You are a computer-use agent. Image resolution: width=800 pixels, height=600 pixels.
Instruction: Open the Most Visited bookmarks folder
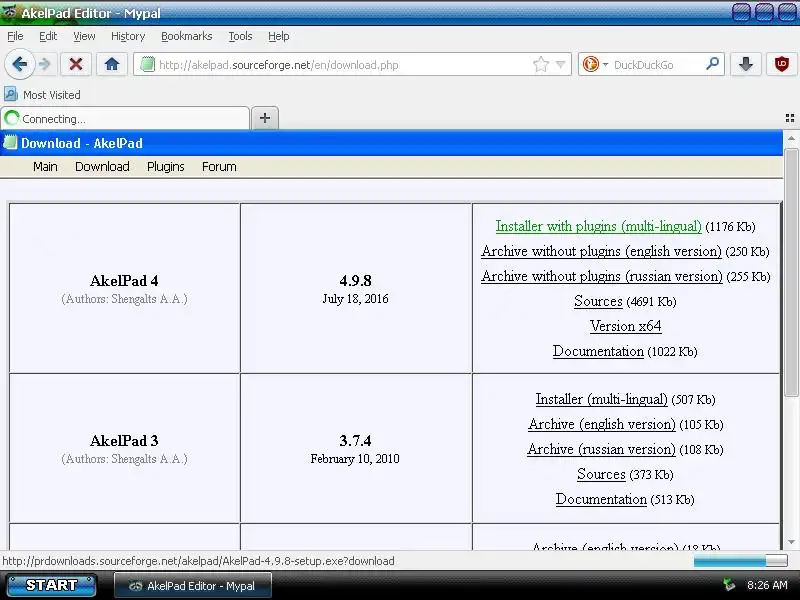click(43, 95)
